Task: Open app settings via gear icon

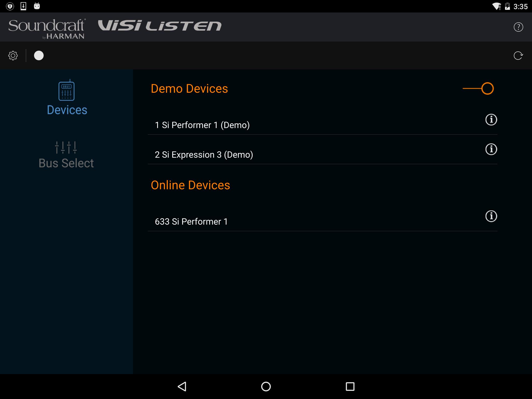Action: click(x=12, y=55)
